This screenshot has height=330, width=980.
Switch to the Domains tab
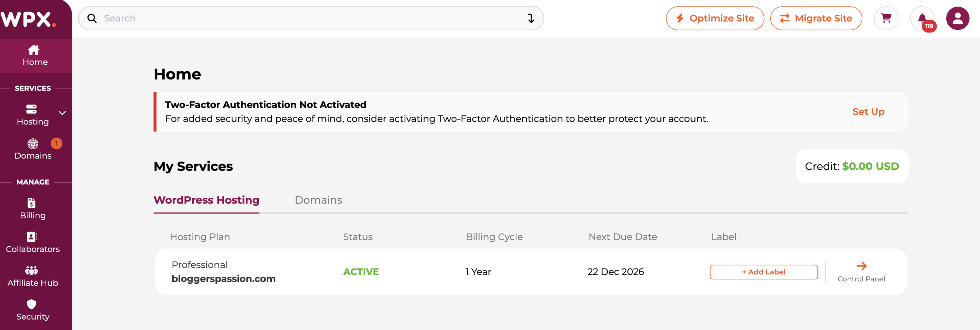coord(318,200)
